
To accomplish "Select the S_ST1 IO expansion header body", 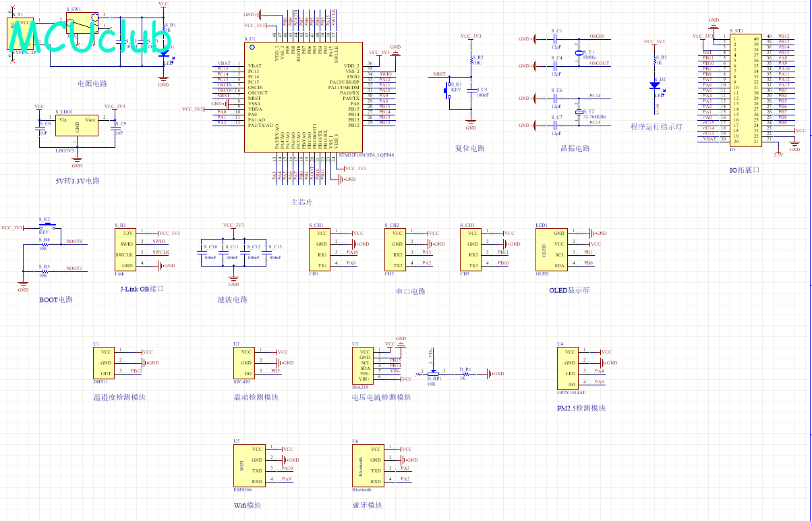I will pos(747,89).
